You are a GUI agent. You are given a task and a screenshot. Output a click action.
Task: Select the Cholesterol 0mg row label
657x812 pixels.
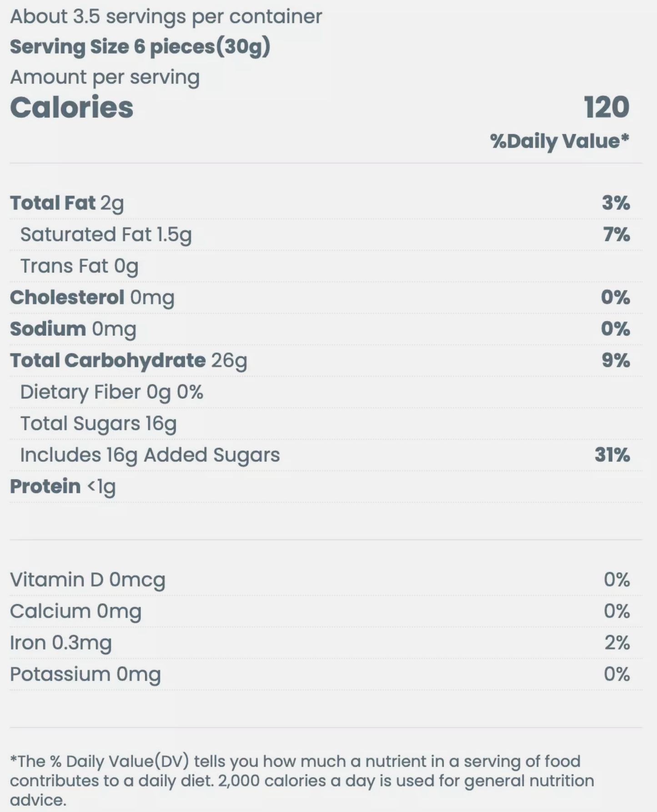92,298
